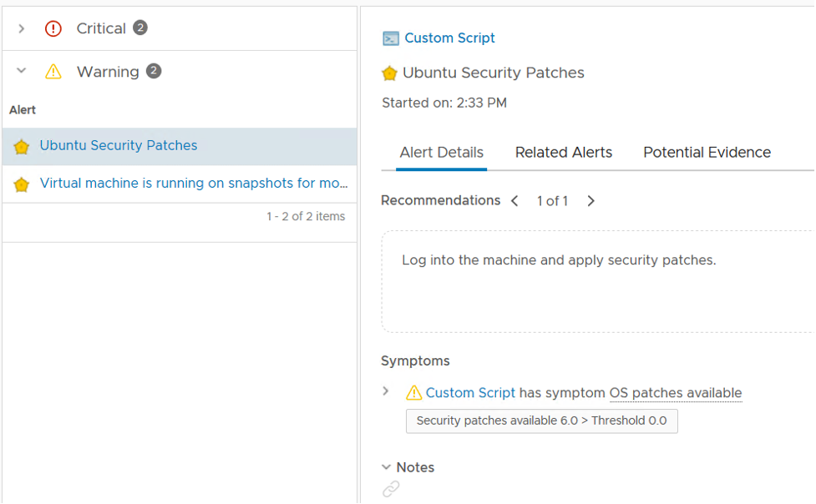Switch to the Related Alerts tab
This screenshot has height=504, width=816.
pyautogui.click(x=564, y=153)
